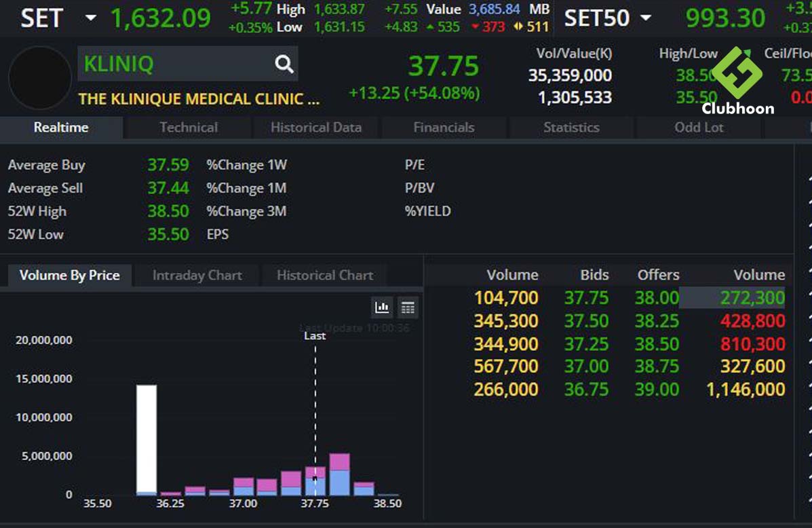Click the last price 37.75 in header
The image size is (812, 528).
pos(443,66)
